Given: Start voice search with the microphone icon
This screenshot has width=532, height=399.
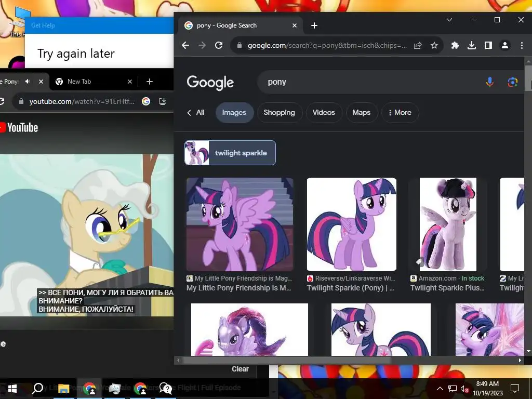Looking at the screenshot, I should [x=489, y=82].
